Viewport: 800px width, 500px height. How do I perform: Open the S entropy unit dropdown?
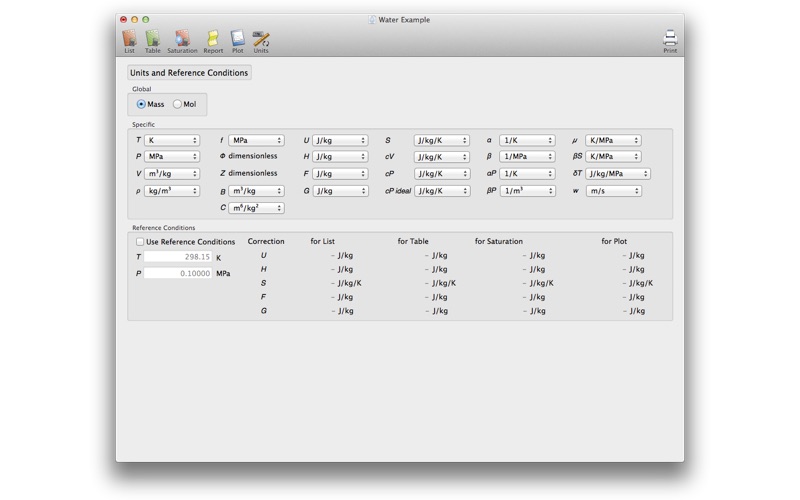442,140
